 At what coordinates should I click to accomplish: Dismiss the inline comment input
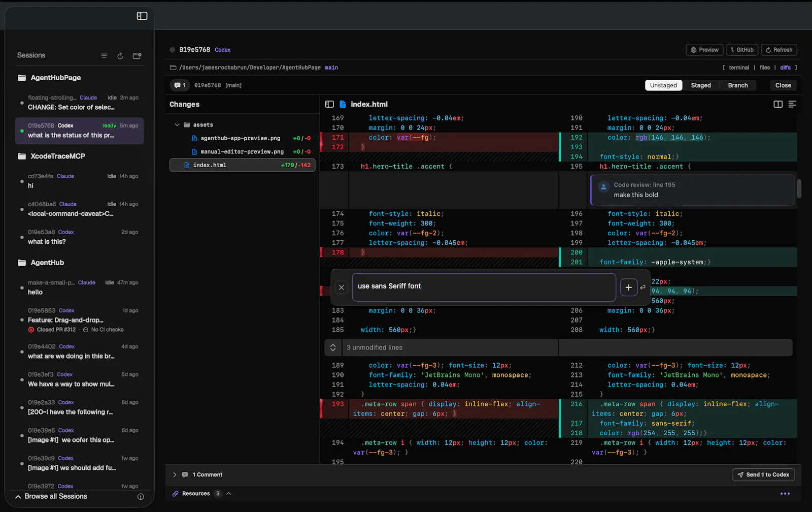tap(342, 287)
